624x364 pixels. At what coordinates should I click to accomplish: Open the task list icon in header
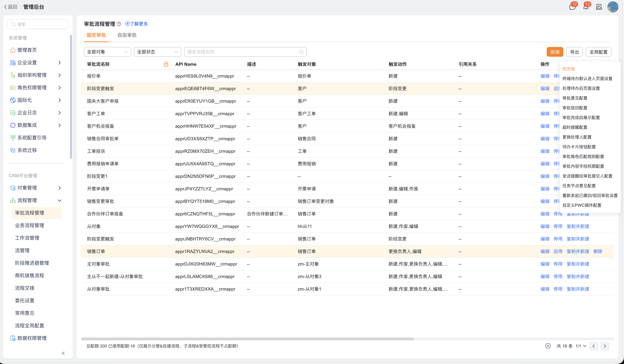point(599,7)
